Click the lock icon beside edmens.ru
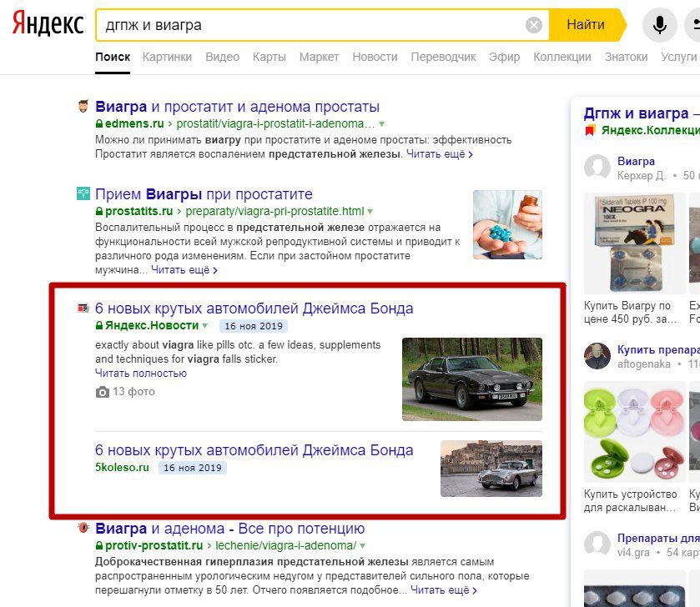This screenshot has height=607, width=700. (x=99, y=123)
